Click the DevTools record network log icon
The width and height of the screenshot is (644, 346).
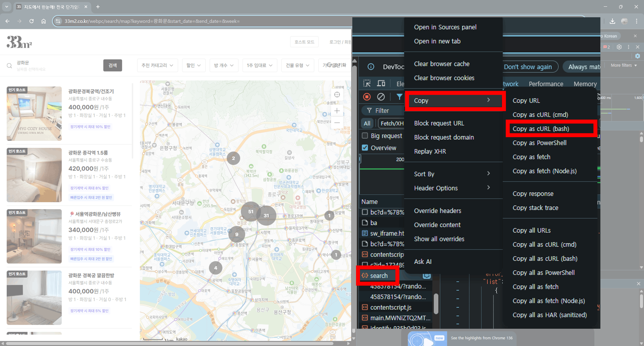tap(367, 97)
